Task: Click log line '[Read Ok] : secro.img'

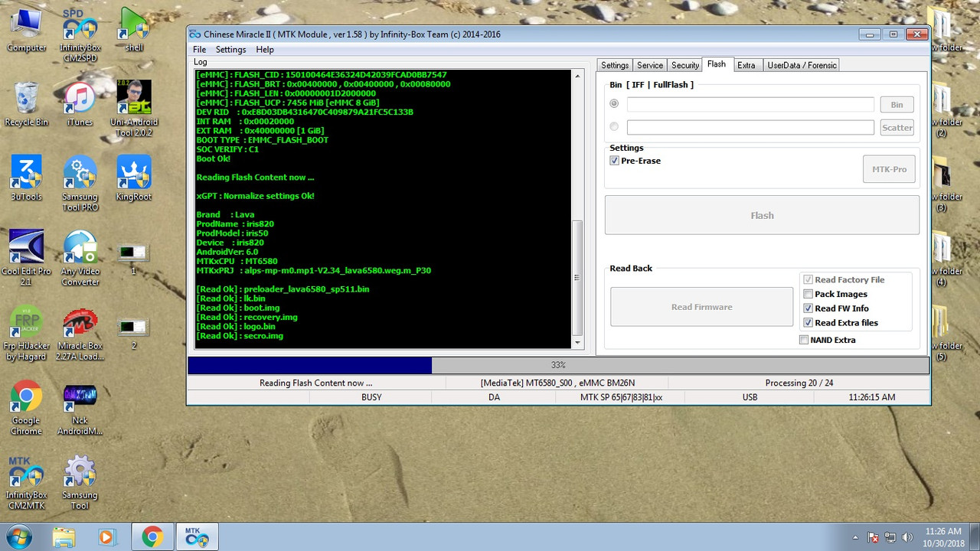Action: (240, 336)
